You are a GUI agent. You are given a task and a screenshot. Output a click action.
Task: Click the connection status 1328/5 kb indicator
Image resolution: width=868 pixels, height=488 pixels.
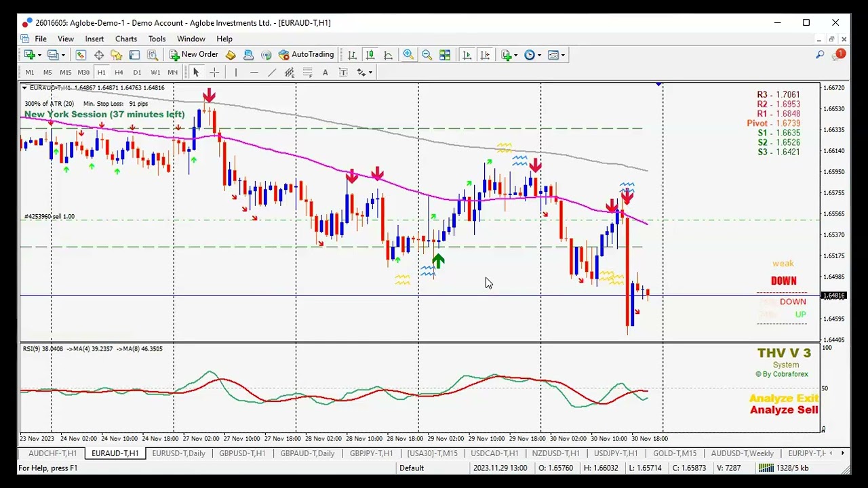784,468
